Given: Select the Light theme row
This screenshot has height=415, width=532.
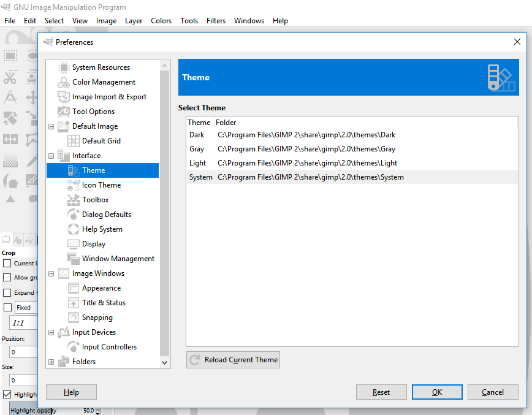Looking at the screenshot, I should coord(352,163).
